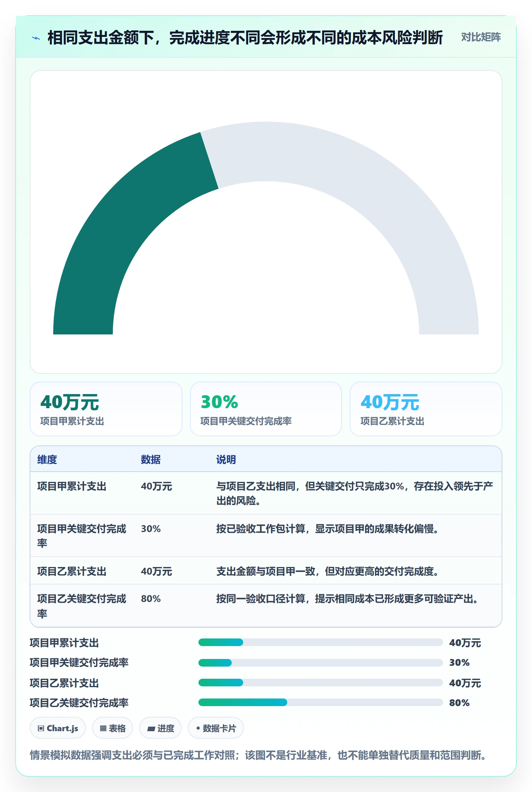532x792 pixels.
Task: Click the 项目乙累计支出 table row label
Action: (72, 571)
